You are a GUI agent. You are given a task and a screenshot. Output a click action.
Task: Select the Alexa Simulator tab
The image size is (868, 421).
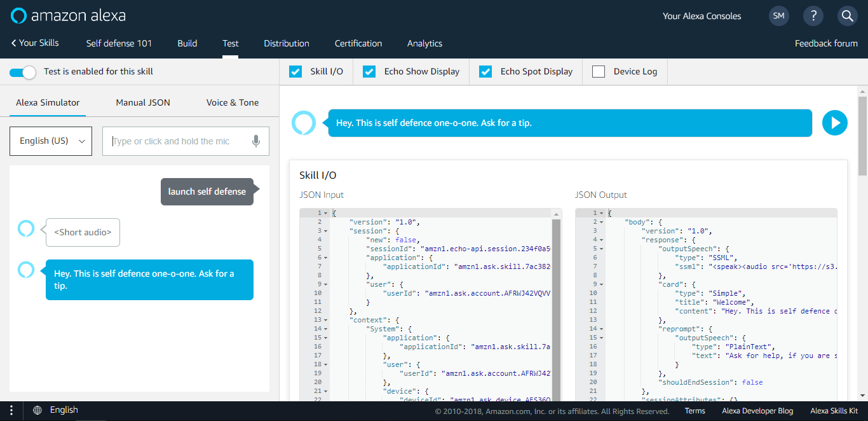coord(48,102)
